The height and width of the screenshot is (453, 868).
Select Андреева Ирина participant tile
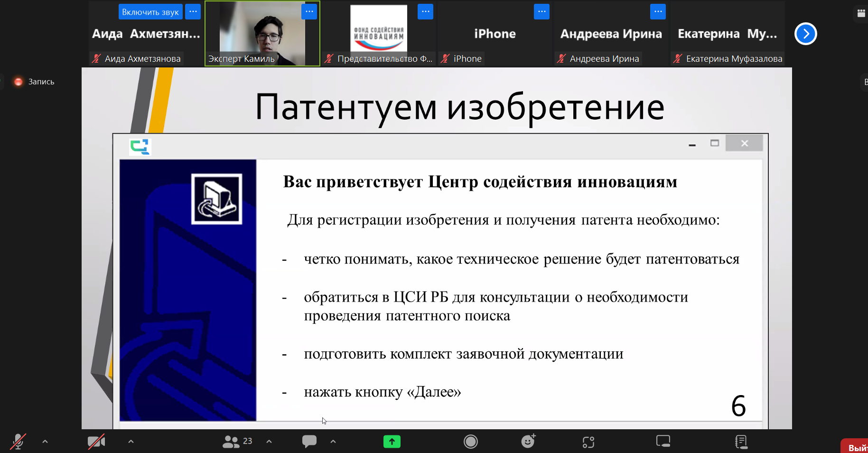pos(611,34)
